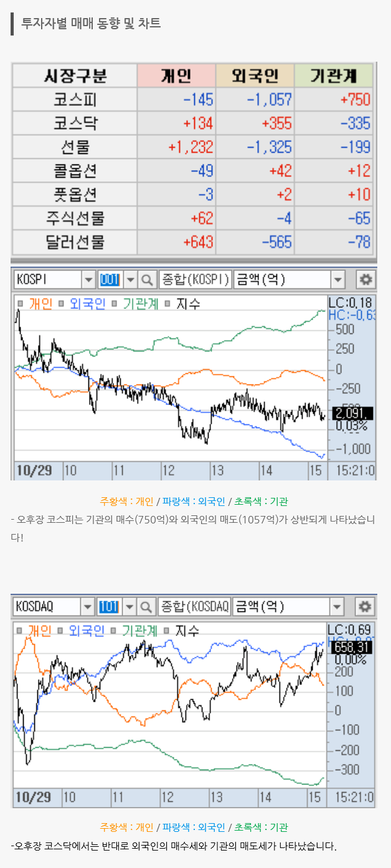
Task: Expand the KOSDAQ market selector dropdown
Action: tap(88, 606)
